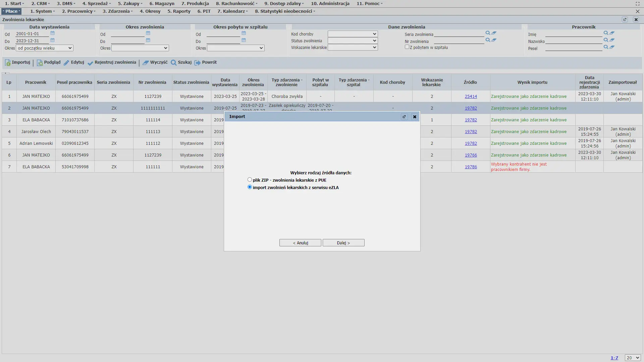
Task: Click the Importuj toolbar icon
Action: point(8,63)
